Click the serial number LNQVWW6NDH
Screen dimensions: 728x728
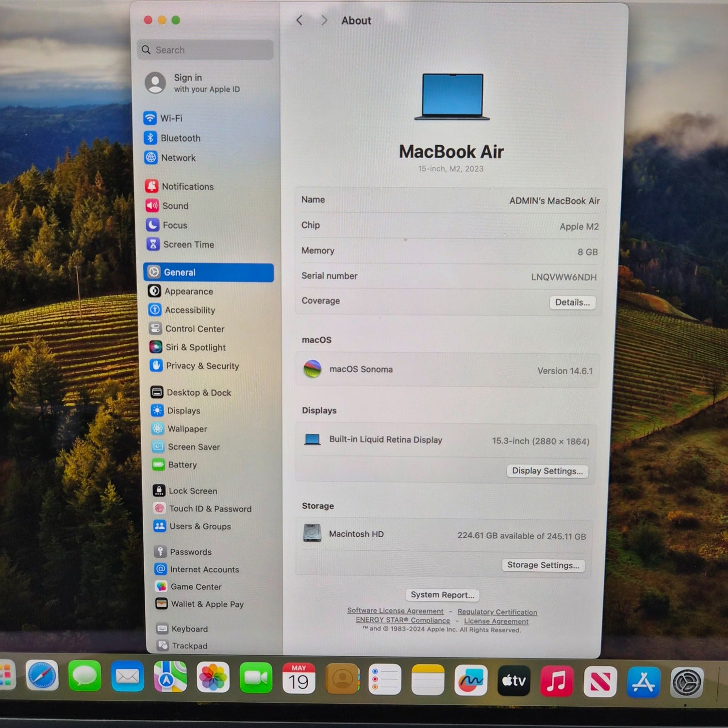[x=563, y=277]
